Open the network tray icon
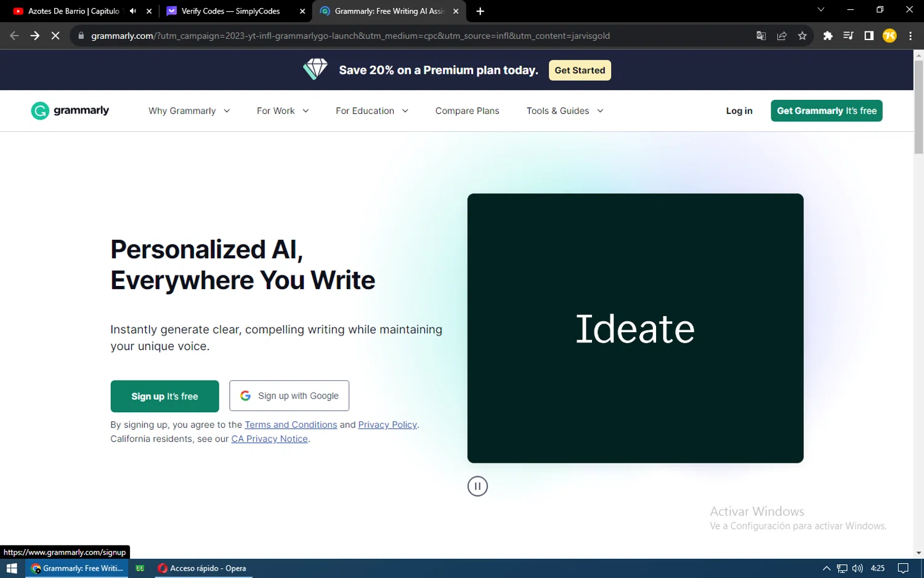This screenshot has height=578, width=924. (x=842, y=568)
